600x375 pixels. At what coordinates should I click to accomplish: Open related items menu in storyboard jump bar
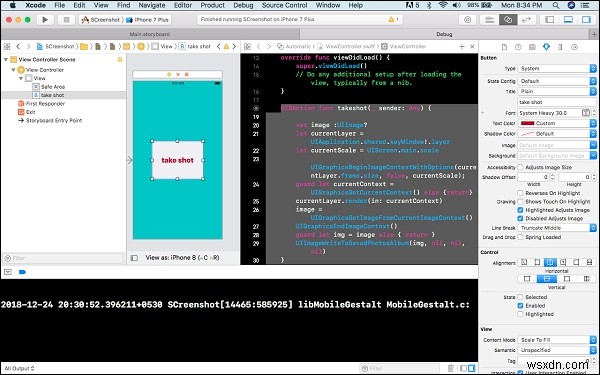coord(7,46)
